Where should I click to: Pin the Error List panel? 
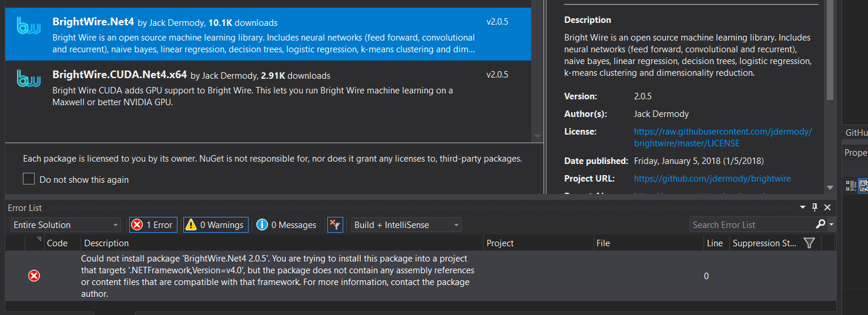tap(815, 207)
